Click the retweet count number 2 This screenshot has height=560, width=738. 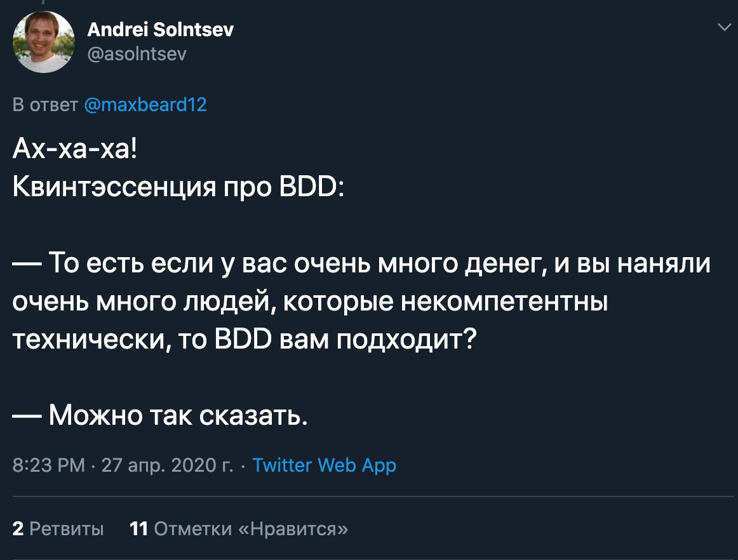[18, 528]
